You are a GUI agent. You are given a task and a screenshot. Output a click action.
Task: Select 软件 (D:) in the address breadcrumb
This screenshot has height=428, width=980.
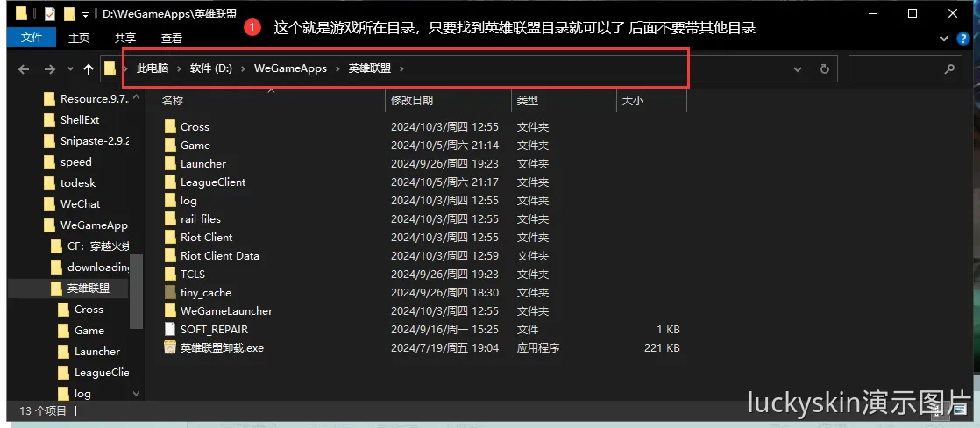[211, 68]
